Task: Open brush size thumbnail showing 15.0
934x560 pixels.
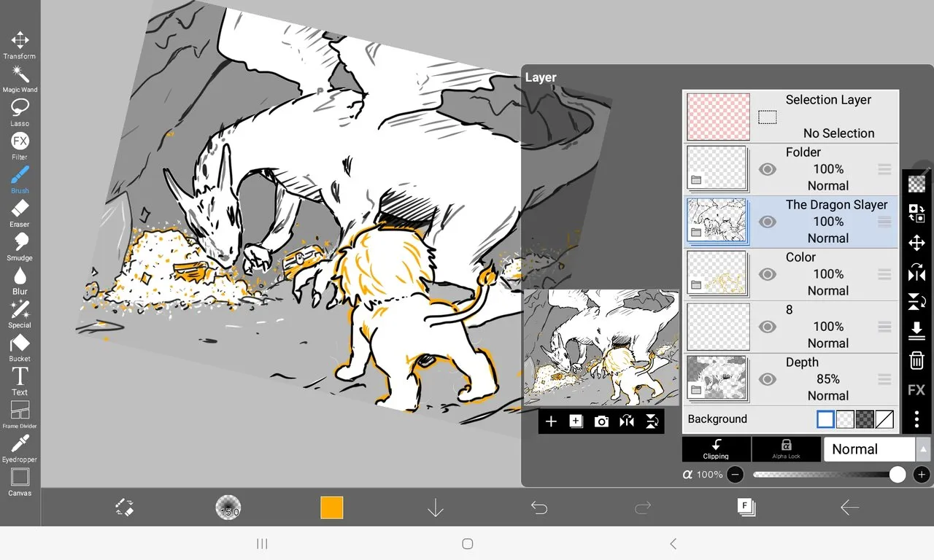Action: 228,507
